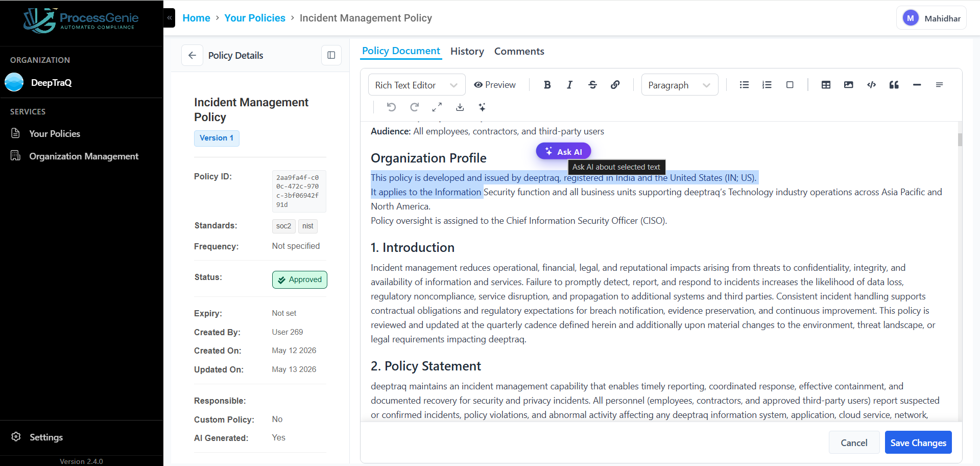The height and width of the screenshot is (466, 980).
Task: Click the DeepTraQ organization name
Action: tap(51, 82)
